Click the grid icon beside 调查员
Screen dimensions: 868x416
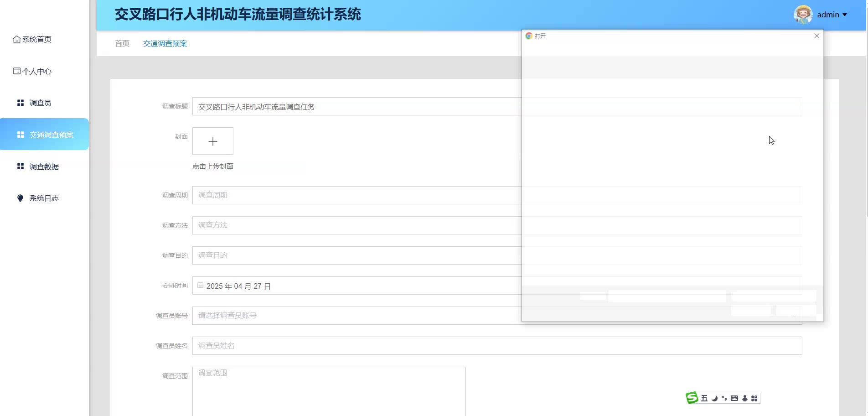(21, 103)
